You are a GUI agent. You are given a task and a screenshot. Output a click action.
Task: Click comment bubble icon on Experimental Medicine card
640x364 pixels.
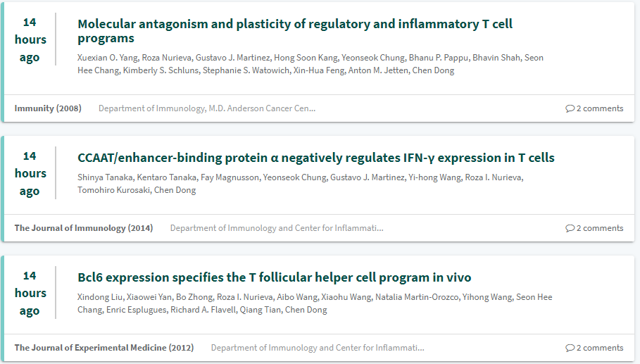point(570,348)
